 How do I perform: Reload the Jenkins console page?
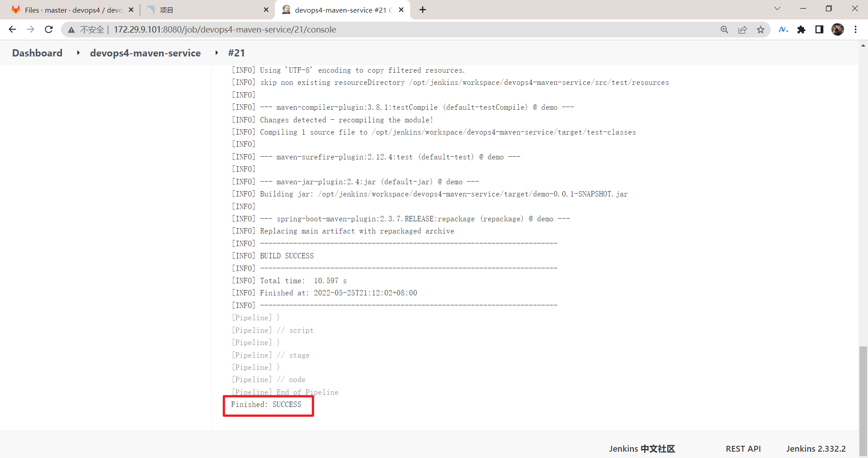pos(49,29)
